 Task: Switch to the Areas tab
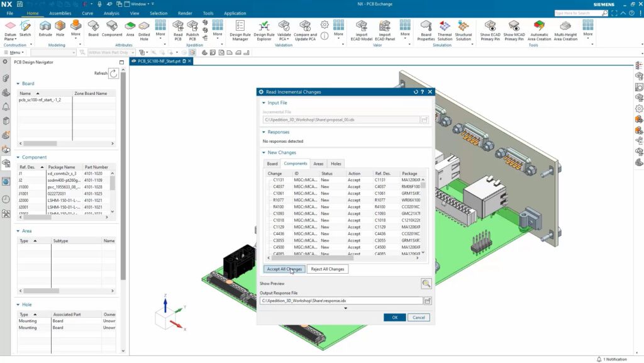click(x=318, y=164)
